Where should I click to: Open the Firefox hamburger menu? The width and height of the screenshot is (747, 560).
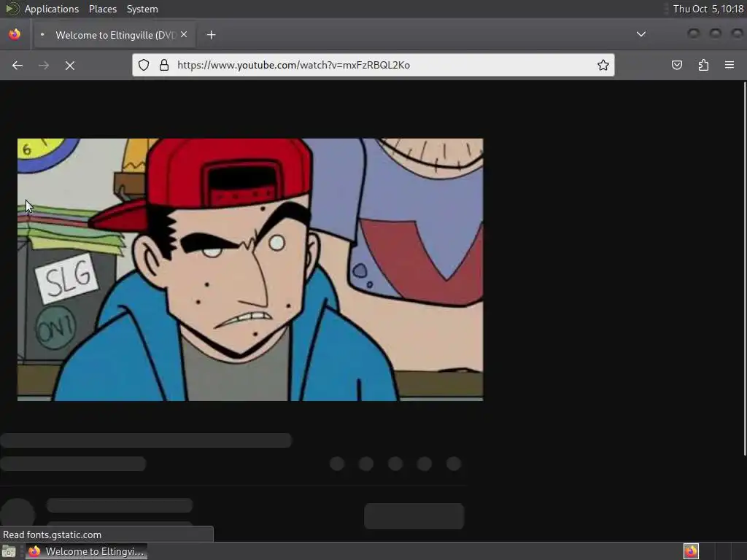[729, 65]
